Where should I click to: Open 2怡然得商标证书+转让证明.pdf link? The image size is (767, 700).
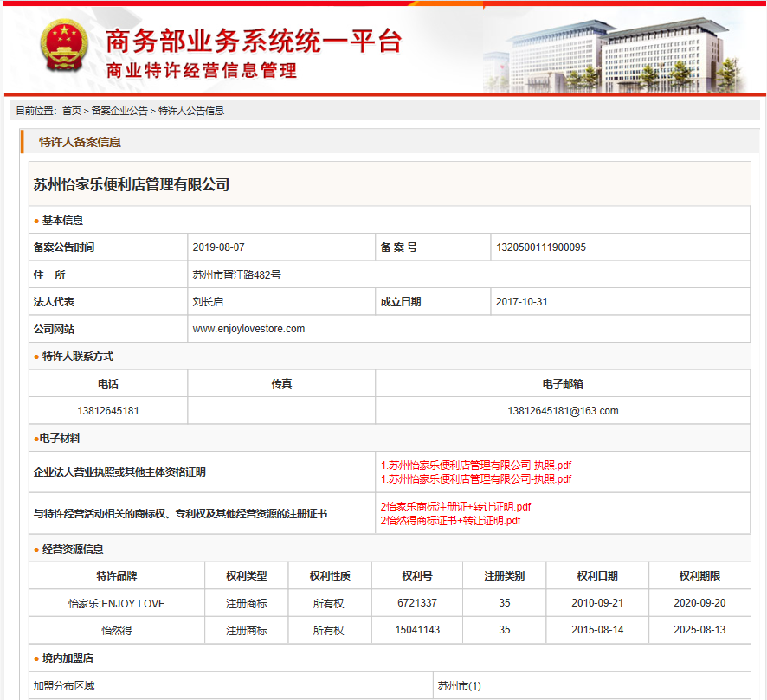(x=450, y=521)
